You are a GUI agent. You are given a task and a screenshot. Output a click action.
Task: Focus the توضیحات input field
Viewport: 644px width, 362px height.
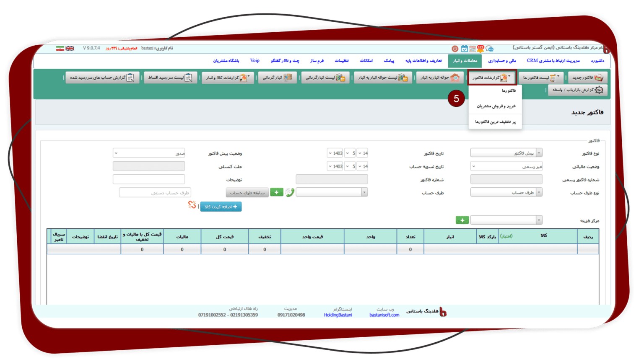(x=149, y=179)
